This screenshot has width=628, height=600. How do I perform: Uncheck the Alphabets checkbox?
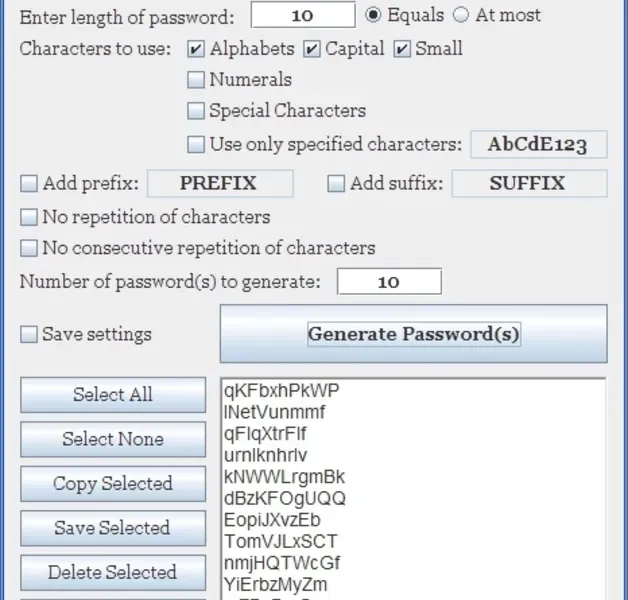click(x=195, y=49)
